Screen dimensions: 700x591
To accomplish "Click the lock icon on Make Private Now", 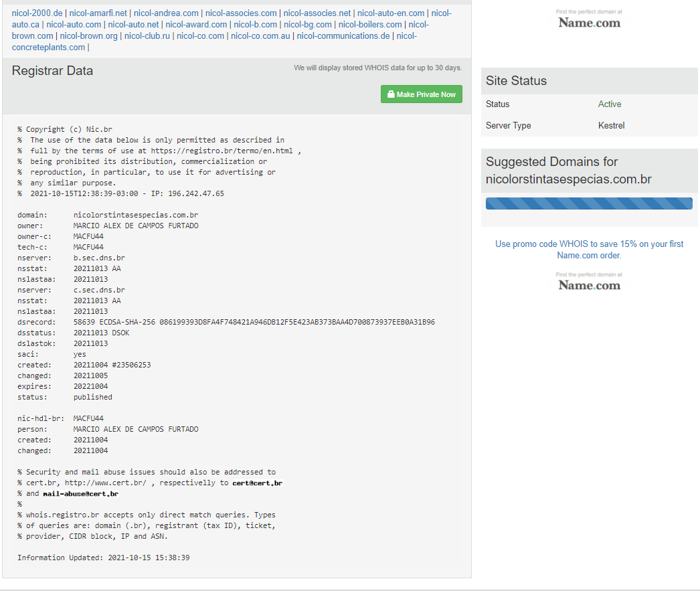I will pyautogui.click(x=391, y=94).
